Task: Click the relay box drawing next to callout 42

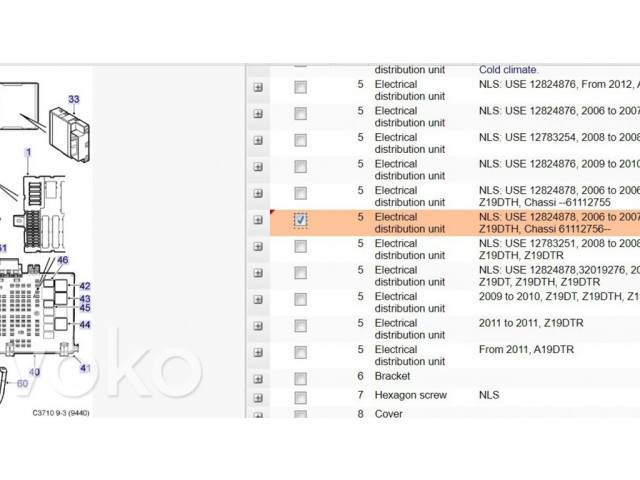Action: pyautogui.click(x=61, y=286)
